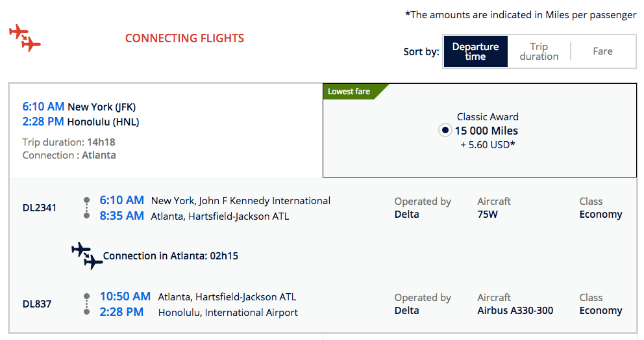644x340 pixels.
Task: Click the Airbus A330-300 aircraft label
Action: pos(515,311)
